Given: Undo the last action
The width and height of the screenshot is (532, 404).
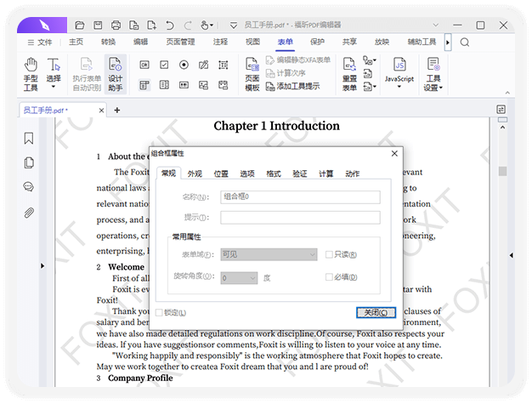Looking at the screenshot, I should 170,26.
